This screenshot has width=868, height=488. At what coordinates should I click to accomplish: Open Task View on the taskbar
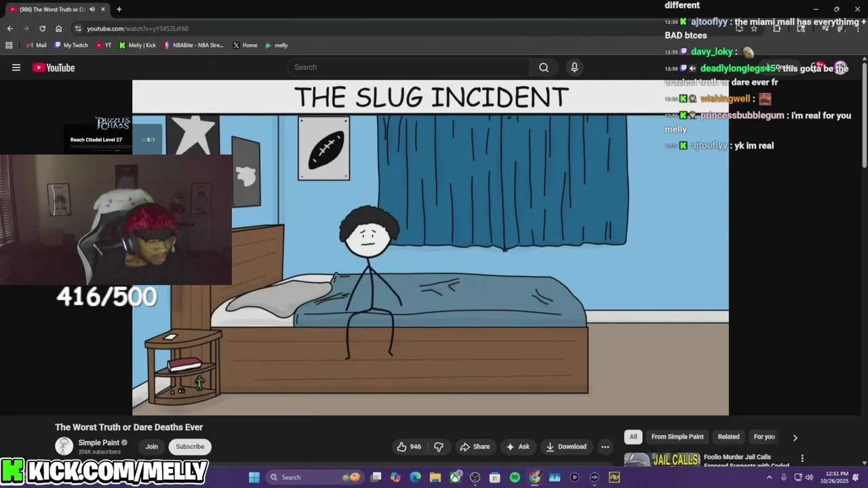click(x=376, y=477)
